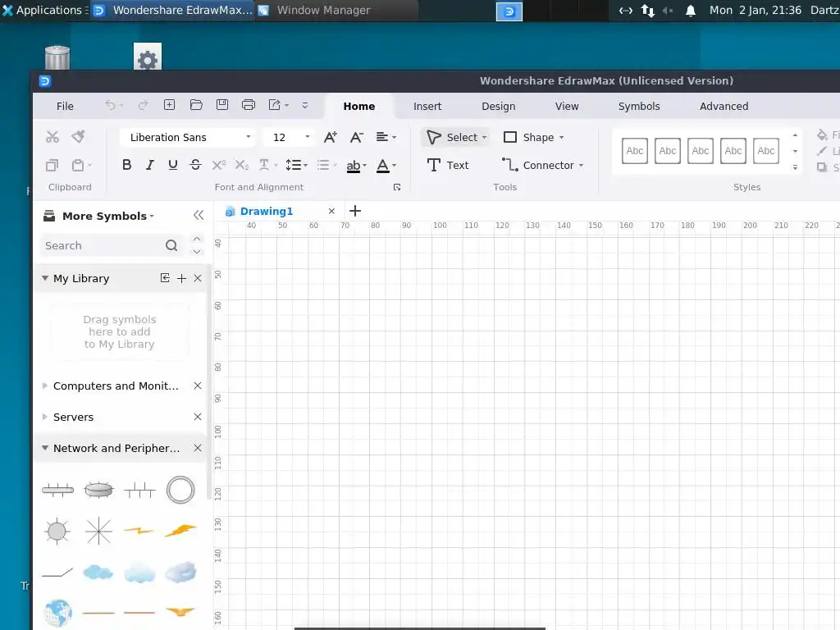
Task: Open the Shape tool dropdown
Action: (x=561, y=138)
